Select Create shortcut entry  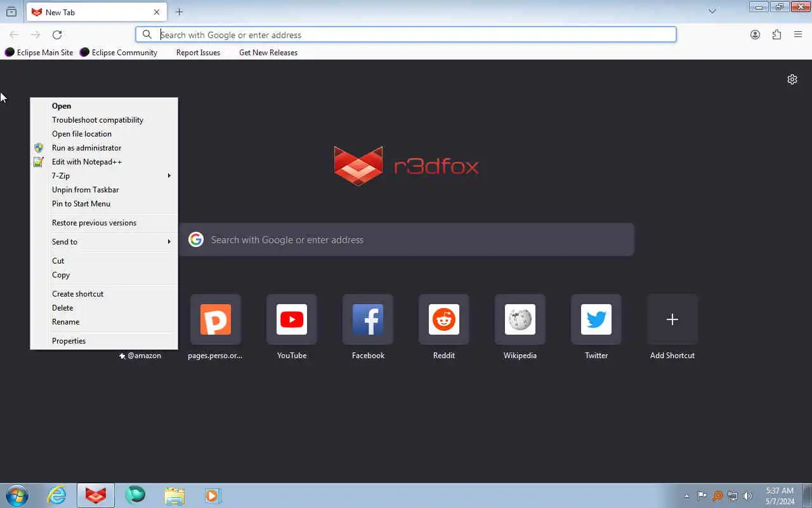[x=104, y=294]
